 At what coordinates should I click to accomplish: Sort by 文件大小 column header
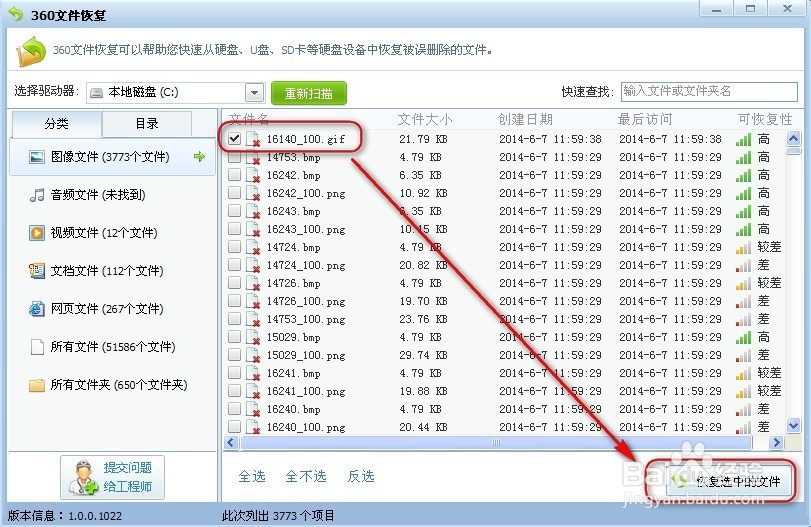(425, 120)
